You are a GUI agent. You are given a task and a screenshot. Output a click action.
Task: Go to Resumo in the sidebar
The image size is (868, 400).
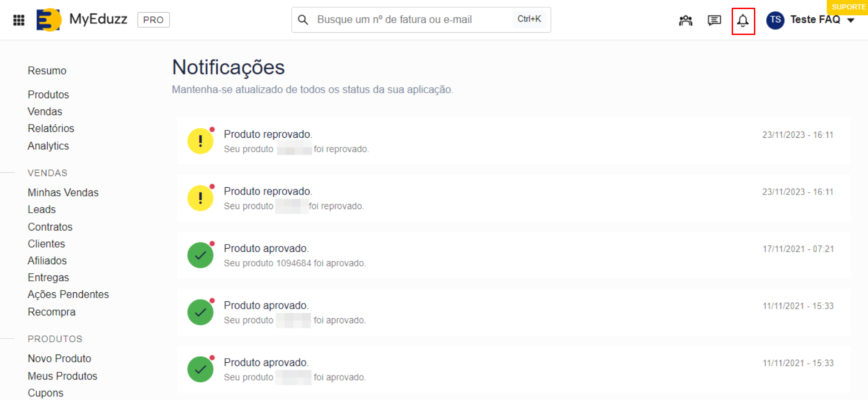[x=47, y=71]
